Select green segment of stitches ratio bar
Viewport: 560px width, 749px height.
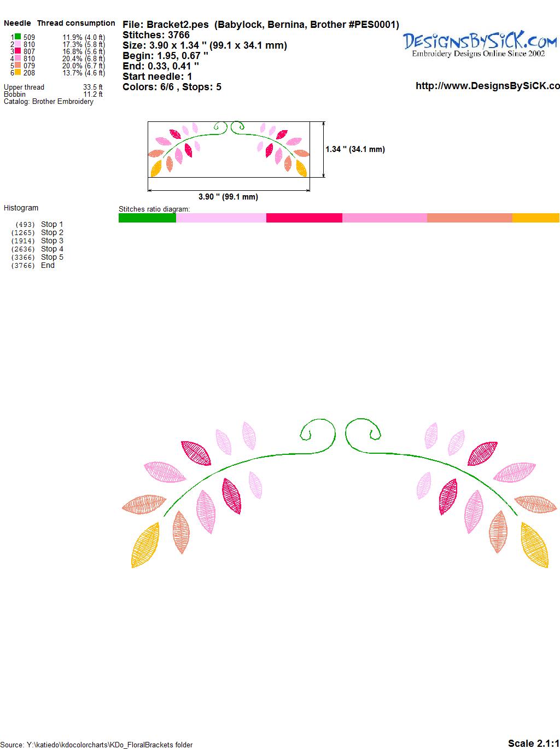147,218
